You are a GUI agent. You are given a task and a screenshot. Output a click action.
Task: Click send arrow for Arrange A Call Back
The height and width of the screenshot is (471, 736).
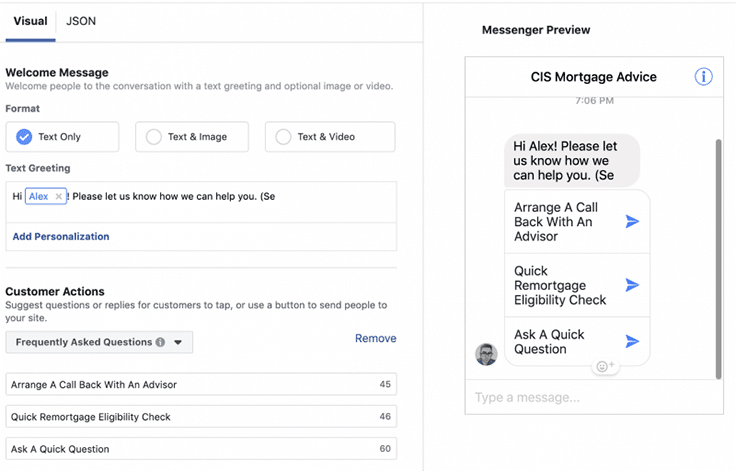coord(632,221)
